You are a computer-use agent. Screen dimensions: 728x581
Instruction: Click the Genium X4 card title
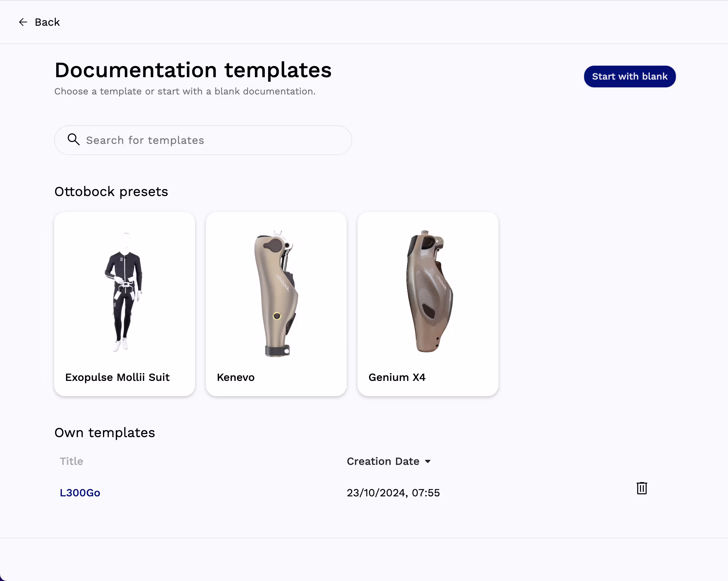pyautogui.click(x=397, y=377)
